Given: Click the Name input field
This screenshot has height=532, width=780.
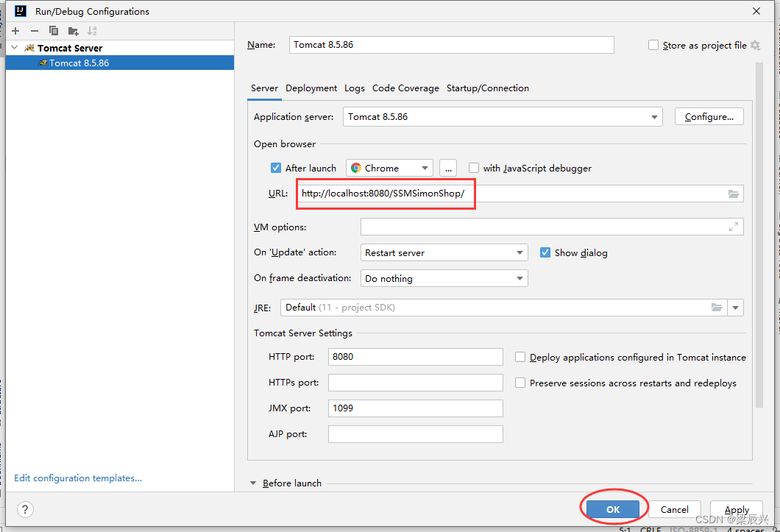Looking at the screenshot, I should [452, 45].
